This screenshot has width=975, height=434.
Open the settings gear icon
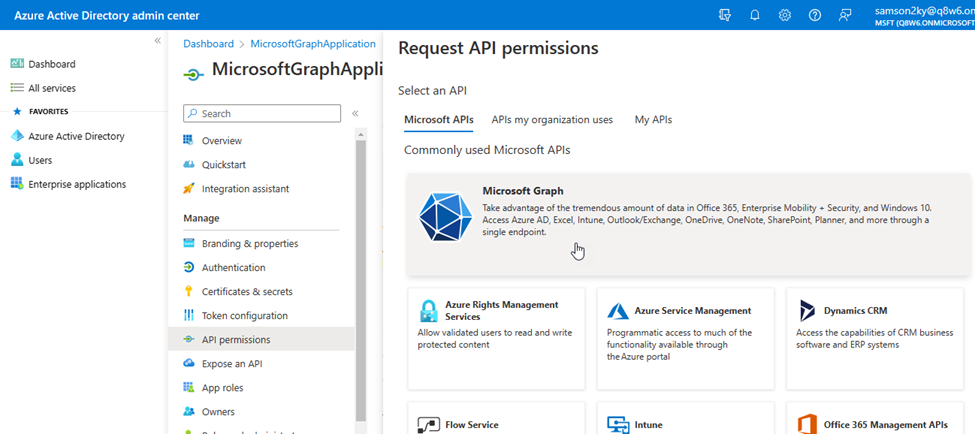(x=785, y=15)
